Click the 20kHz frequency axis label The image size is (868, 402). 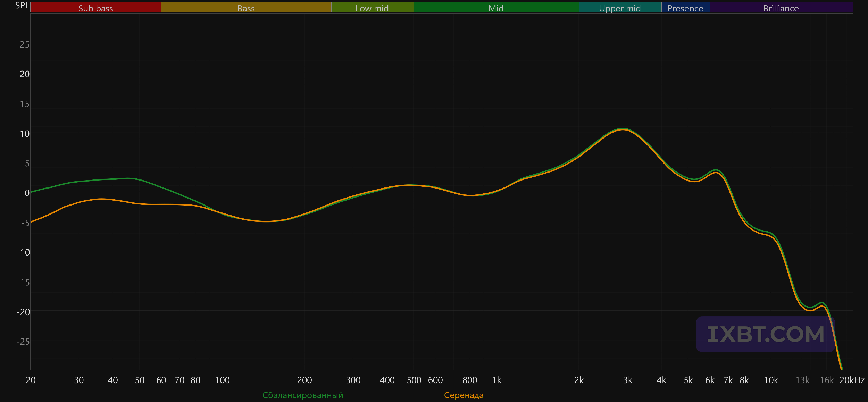click(852, 380)
